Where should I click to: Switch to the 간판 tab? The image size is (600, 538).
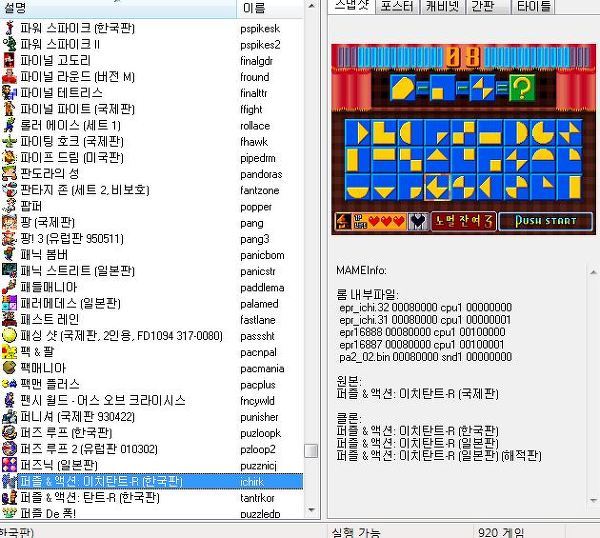click(x=488, y=7)
